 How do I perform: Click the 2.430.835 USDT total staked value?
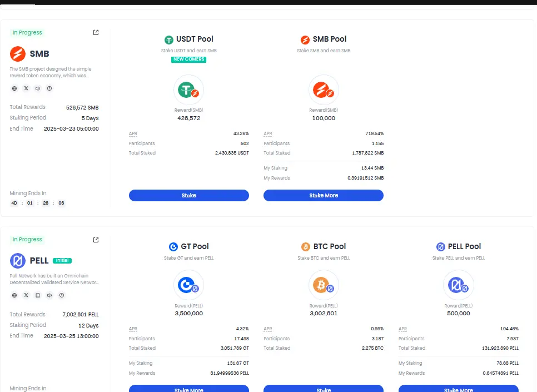point(232,153)
